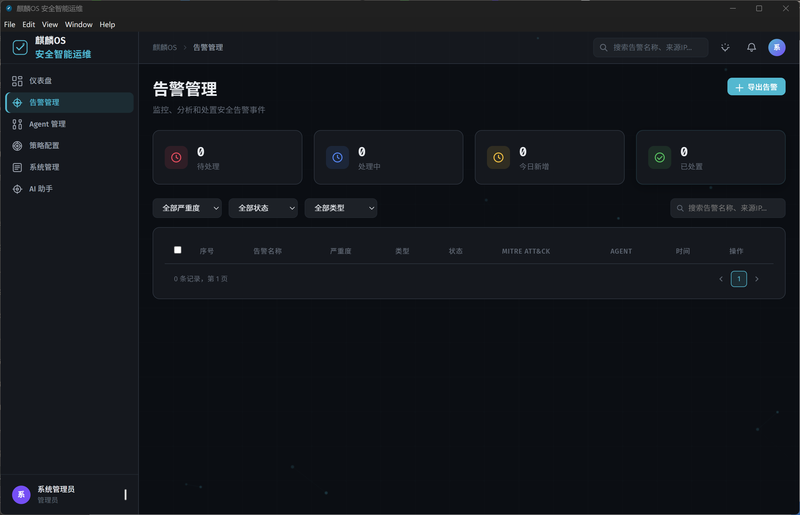Click the MITRE ATT&CK column header
800x515 pixels.
tap(526, 251)
